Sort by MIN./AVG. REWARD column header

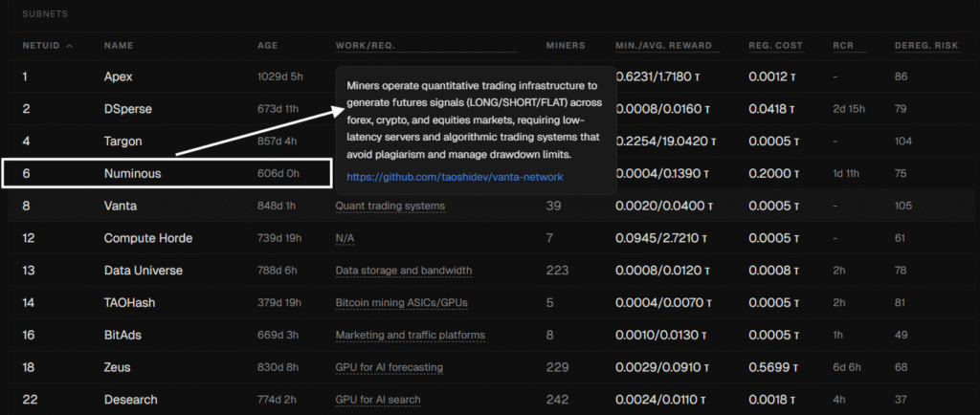(667, 46)
